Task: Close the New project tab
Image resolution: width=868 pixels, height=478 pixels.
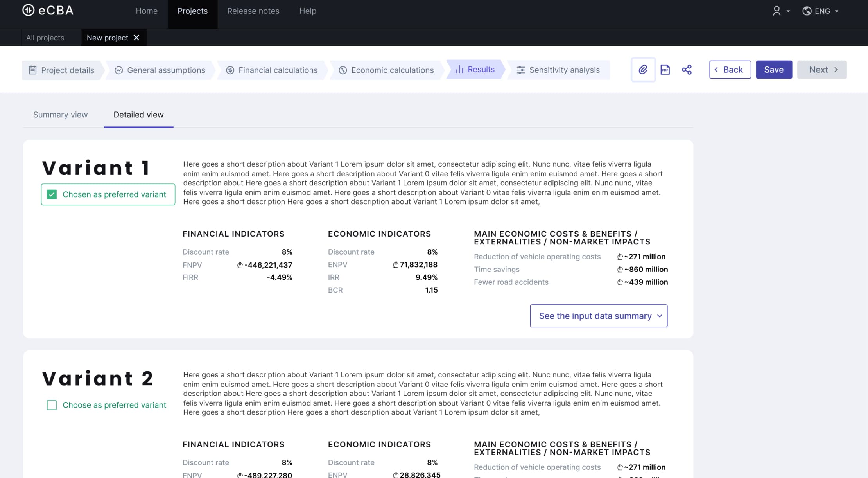Action: click(136, 38)
